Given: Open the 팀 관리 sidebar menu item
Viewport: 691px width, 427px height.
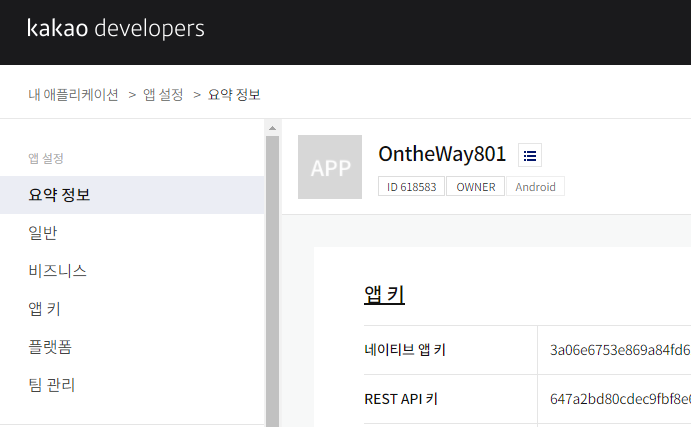Looking at the screenshot, I should pyautogui.click(x=52, y=385).
